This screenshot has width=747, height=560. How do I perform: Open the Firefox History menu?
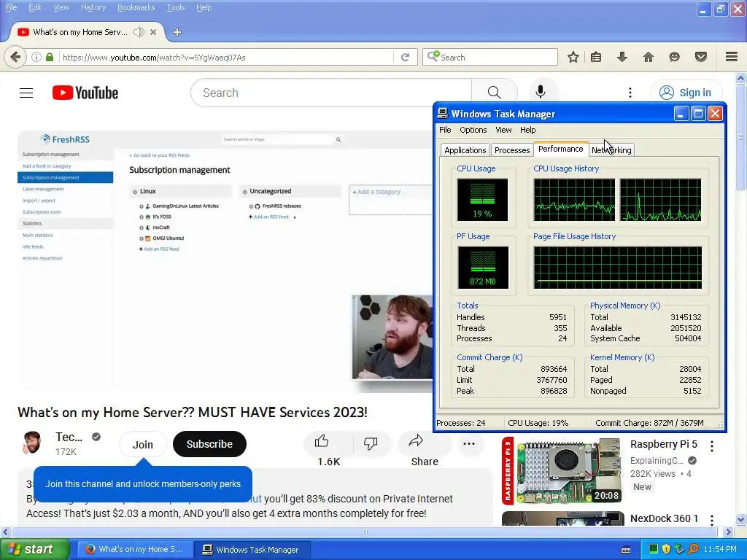click(x=93, y=7)
